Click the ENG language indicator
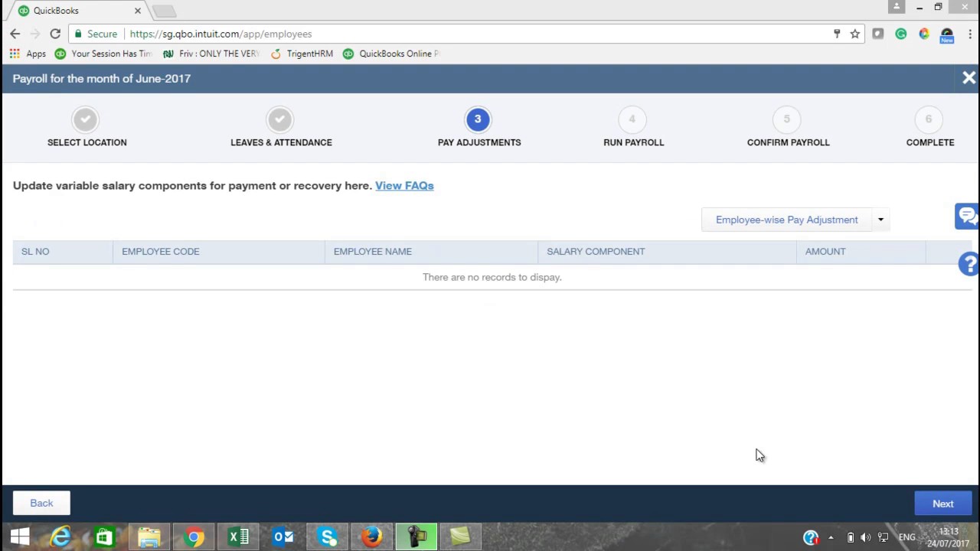Image resolution: width=980 pixels, height=551 pixels. 907,538
